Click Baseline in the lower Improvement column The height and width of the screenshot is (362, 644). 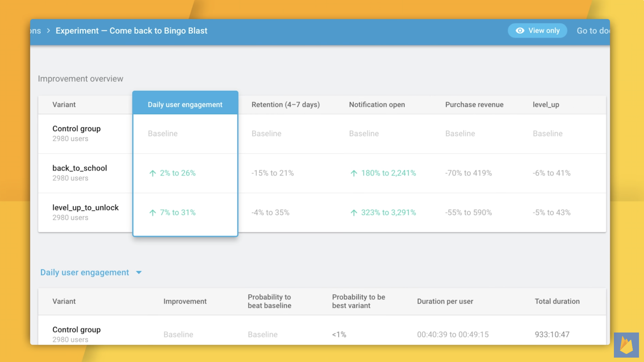point(178,335)
